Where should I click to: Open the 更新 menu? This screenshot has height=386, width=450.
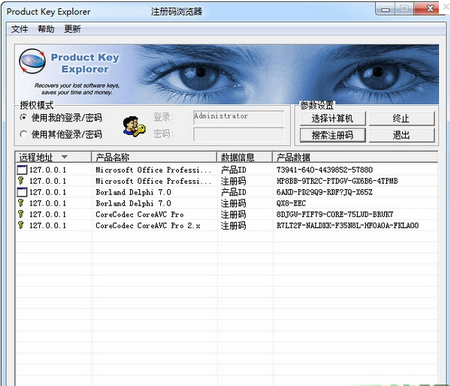coord(72,29)
